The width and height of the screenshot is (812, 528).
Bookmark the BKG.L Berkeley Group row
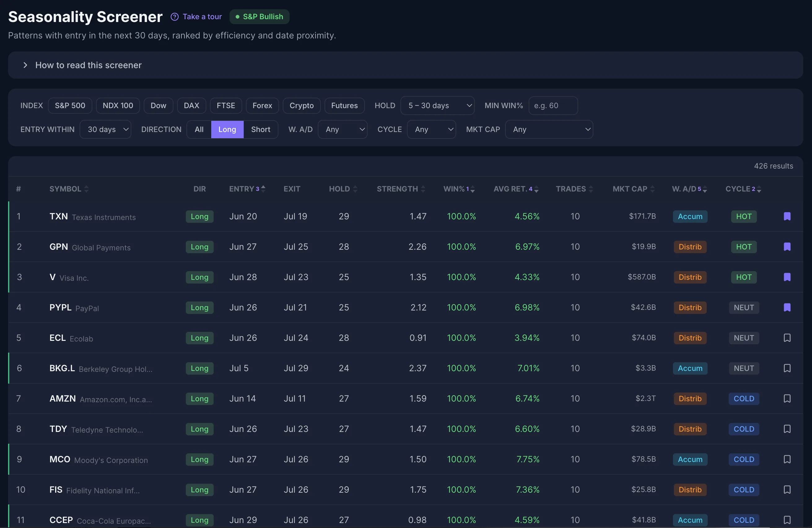point(787,368)
